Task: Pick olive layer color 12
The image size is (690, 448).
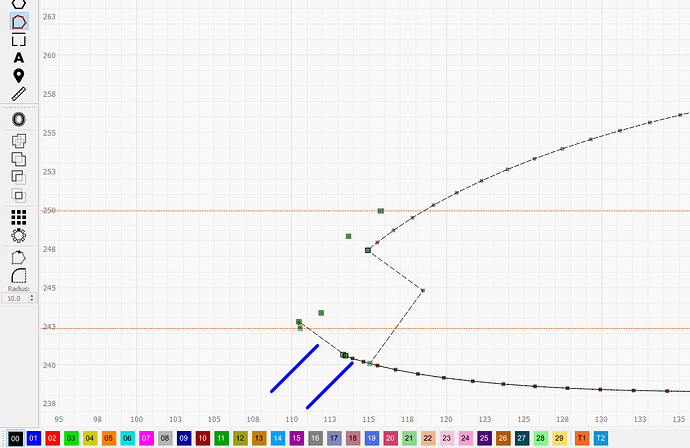Action: [240, 438]
